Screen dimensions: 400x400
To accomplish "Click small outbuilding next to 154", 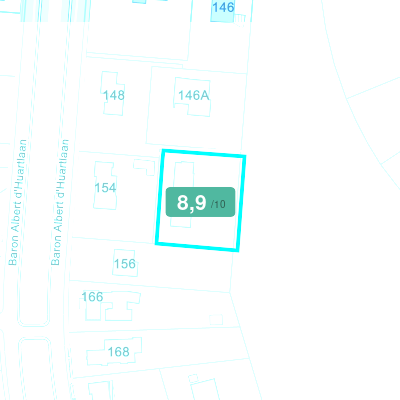I will pos(144,167).
